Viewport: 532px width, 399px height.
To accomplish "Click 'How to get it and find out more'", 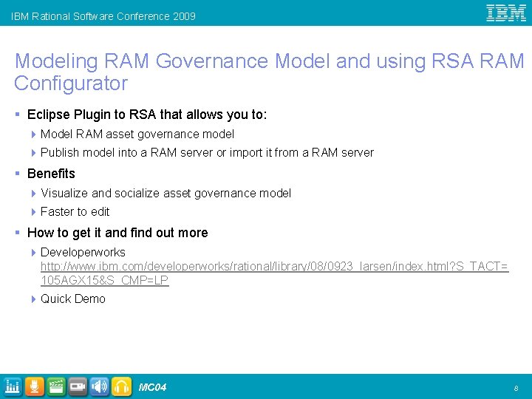I will tap(117, 233).
